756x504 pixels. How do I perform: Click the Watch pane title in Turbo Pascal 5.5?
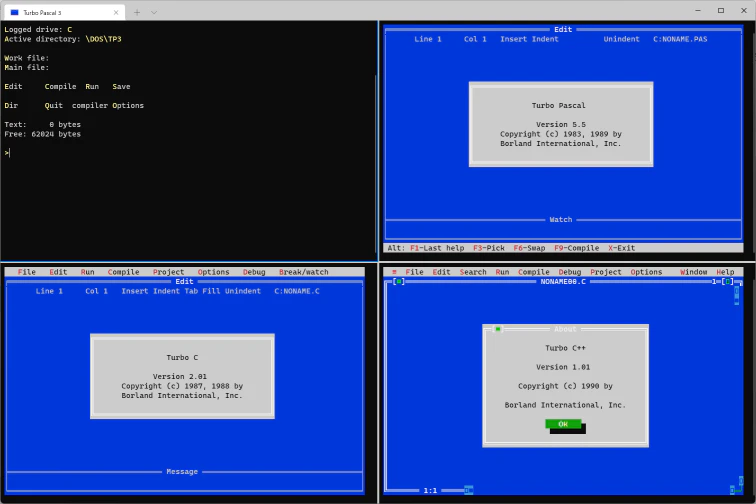[561, 219]
